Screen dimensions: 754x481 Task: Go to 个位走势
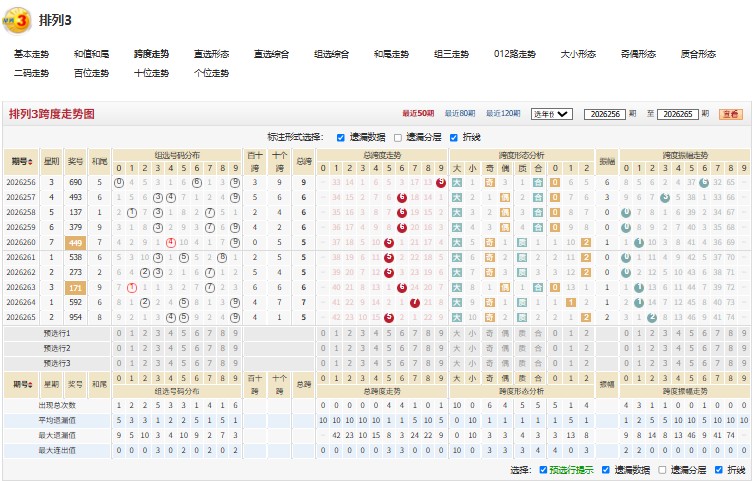click(x=212, y=73)
